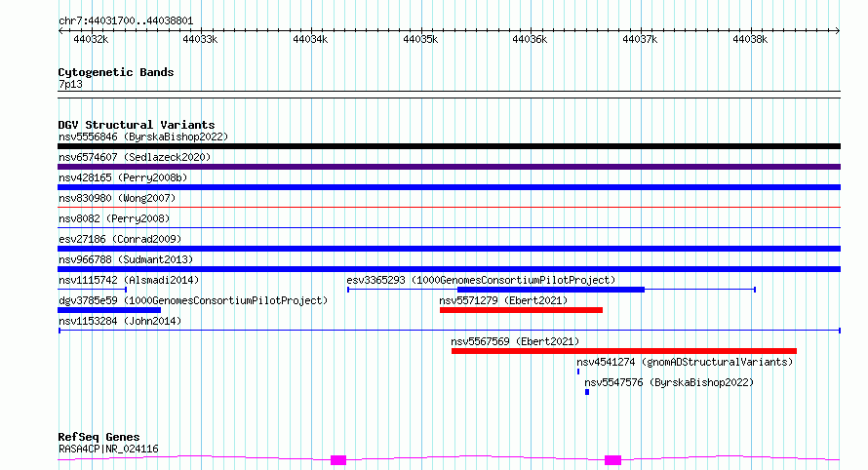Viewport: 868px width, 470px height.
Task: Click the chr7:44031700..44038801 coordinates text
Action: click(126, 21)
